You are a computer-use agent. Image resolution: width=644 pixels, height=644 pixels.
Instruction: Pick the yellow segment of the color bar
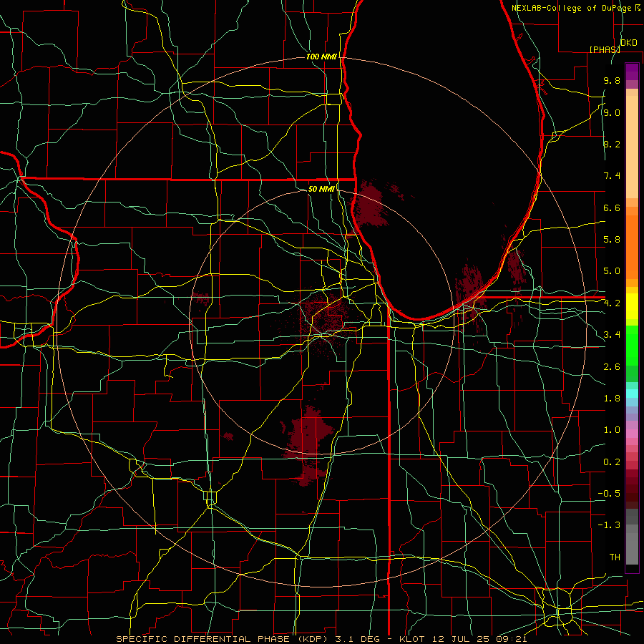(x=632, y=306)
